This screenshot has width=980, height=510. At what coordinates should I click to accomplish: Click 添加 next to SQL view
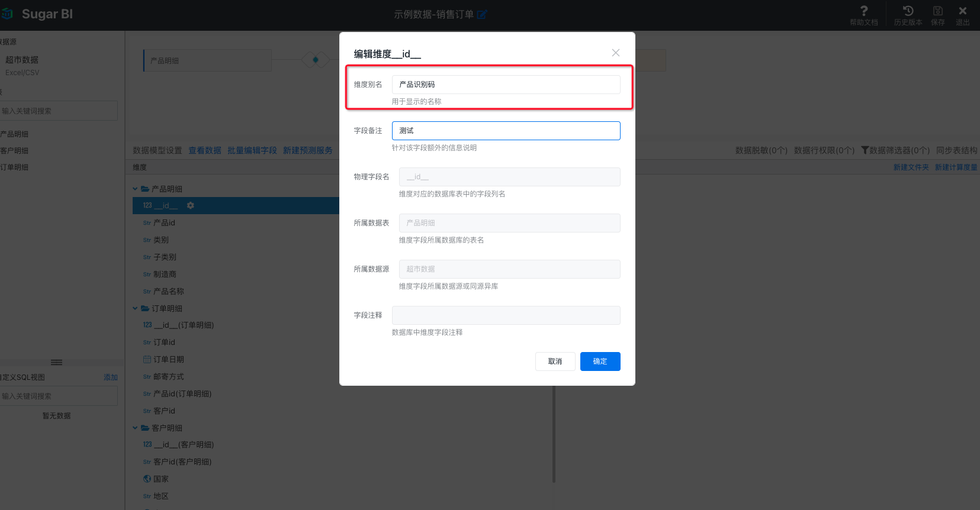click(111, 377)
